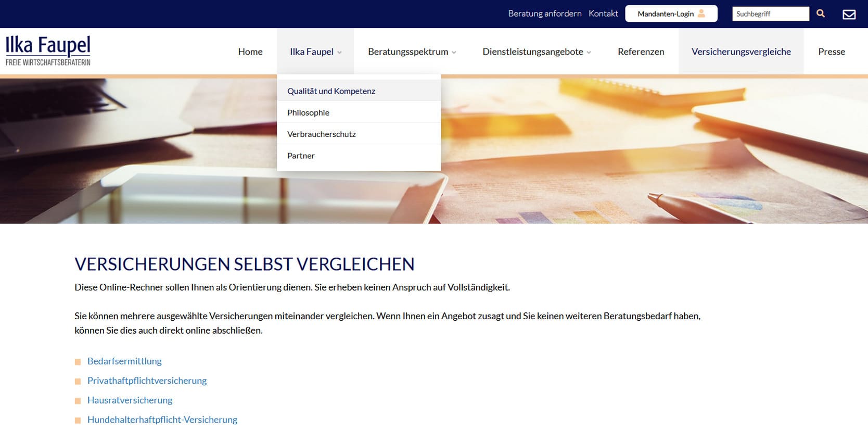Image resolution: width=868 pixels, height=442 pixels.
Task: Collapse the Ilka Faupel dropdown menu
Action: (315, 52)
